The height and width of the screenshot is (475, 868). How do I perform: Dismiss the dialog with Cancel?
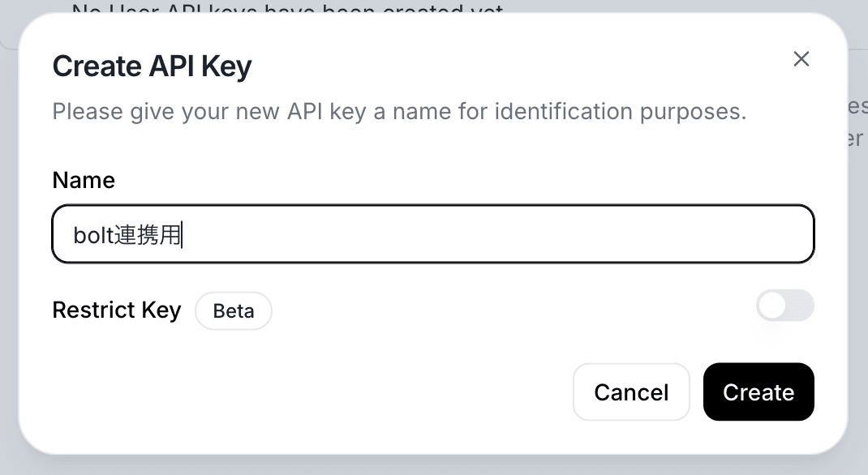[631, 392]
